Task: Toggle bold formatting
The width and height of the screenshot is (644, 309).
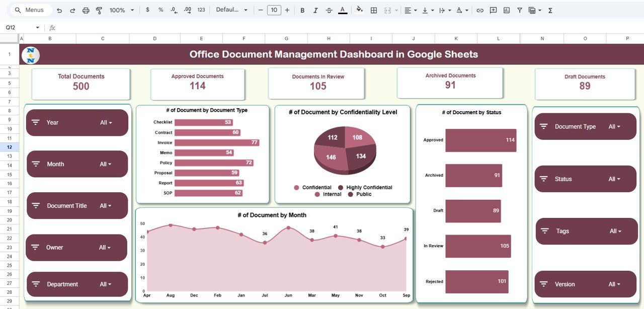Action: tap(302, 10)
